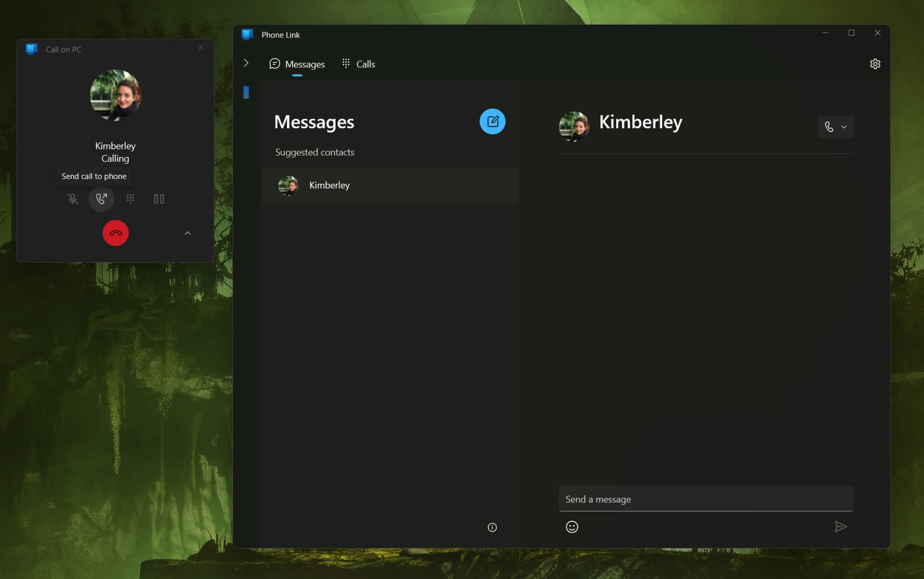Select the send call to phone icon
This screenshot has height=579, width=924.
pos(102,199)
